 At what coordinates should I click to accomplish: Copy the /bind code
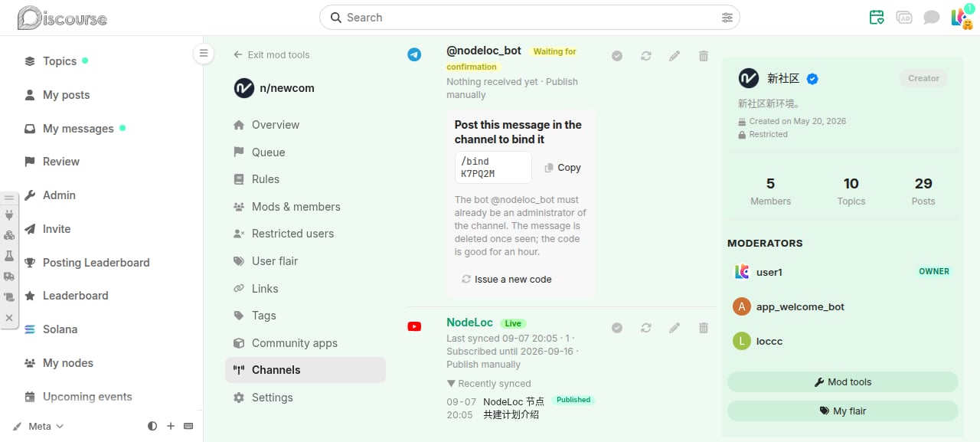pyautogui.click(x=563, y=168)
